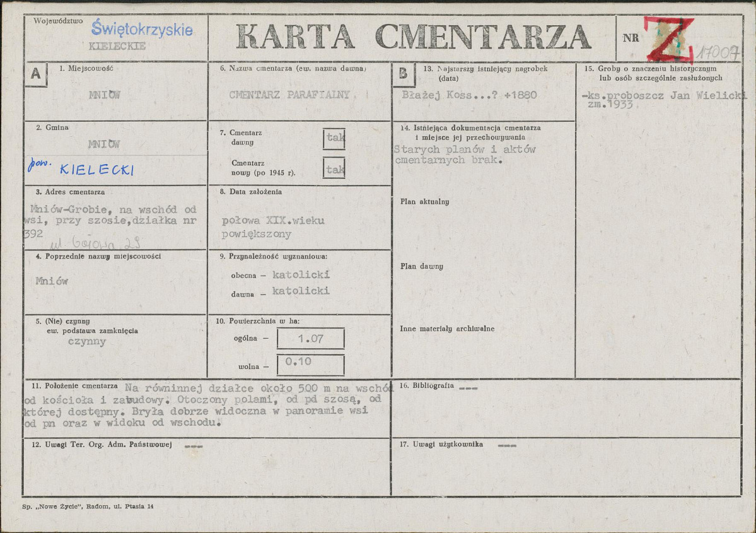Click the section 'B' letter box

tap(404, 74)
